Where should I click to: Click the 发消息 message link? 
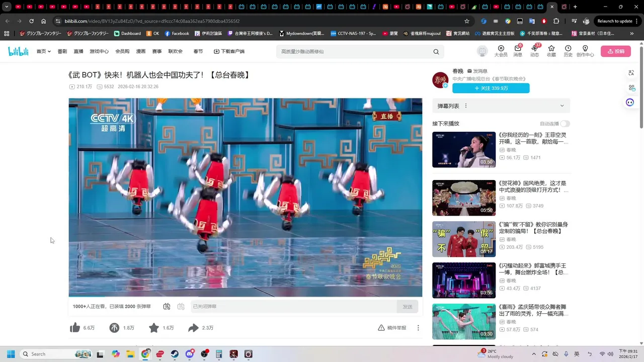477,71
